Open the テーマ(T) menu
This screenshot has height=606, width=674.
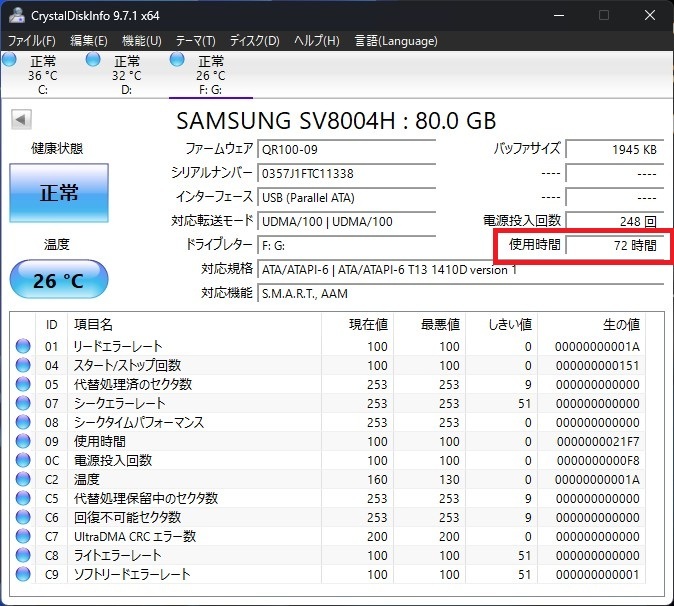[x=195, y=41]
